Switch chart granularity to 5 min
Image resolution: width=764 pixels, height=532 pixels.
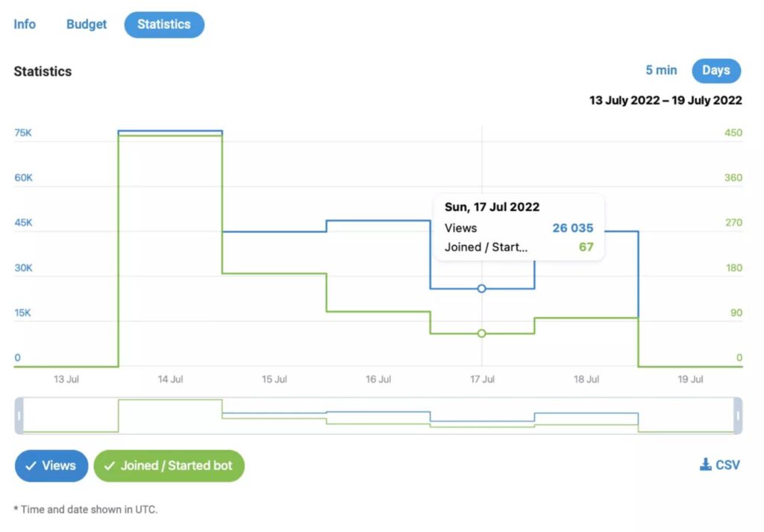(661, 70)
